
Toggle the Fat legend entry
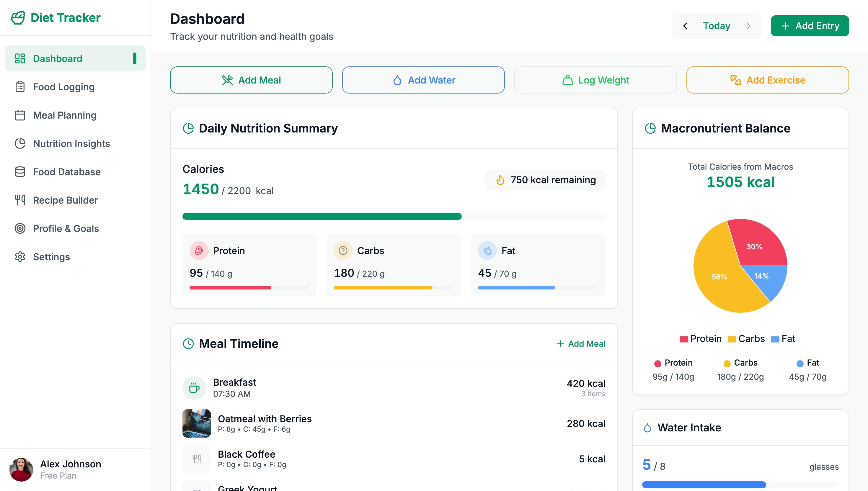[776, 338]
